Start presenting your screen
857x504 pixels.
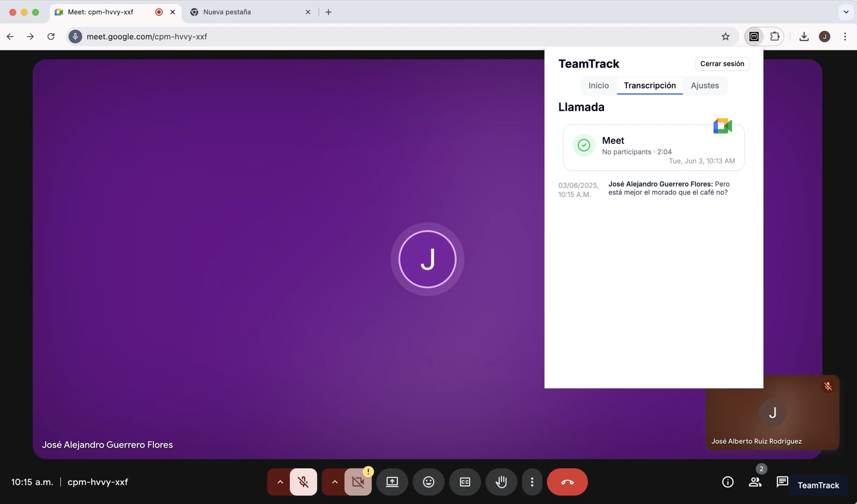point(392,482)
